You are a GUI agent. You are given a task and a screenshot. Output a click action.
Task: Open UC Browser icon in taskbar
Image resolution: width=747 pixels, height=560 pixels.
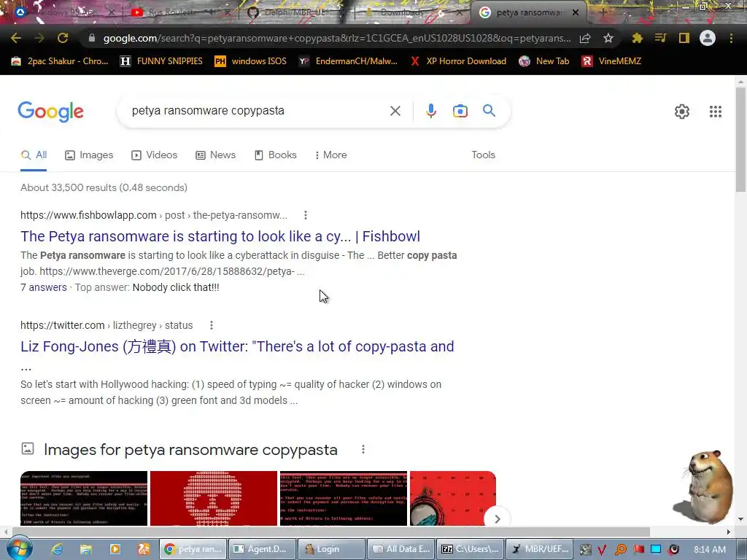[x=144, y=550]
